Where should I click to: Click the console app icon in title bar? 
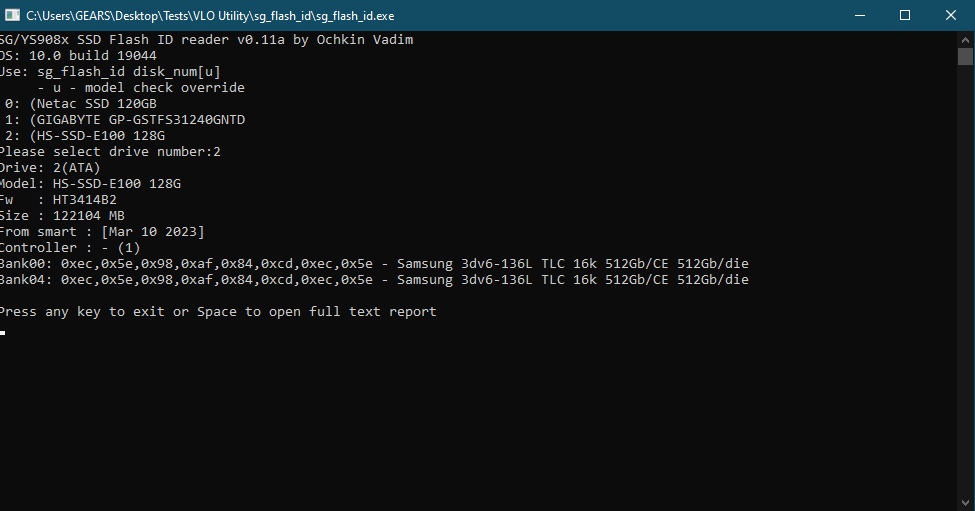point(12,15)
